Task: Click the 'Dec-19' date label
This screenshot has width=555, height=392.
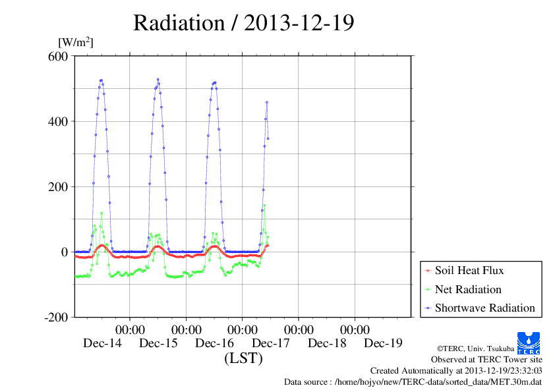Action: tap(383, 343)
